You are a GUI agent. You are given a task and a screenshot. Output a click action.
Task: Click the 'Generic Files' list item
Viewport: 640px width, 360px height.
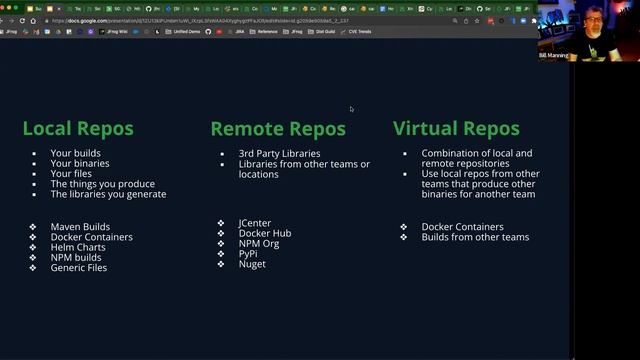(79, 267)
